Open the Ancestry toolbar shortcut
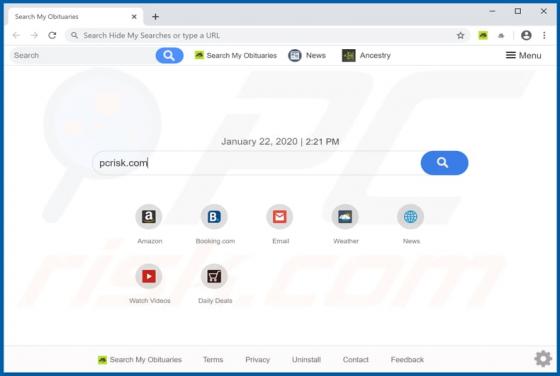The image size is (560, 376). (366, 55)
